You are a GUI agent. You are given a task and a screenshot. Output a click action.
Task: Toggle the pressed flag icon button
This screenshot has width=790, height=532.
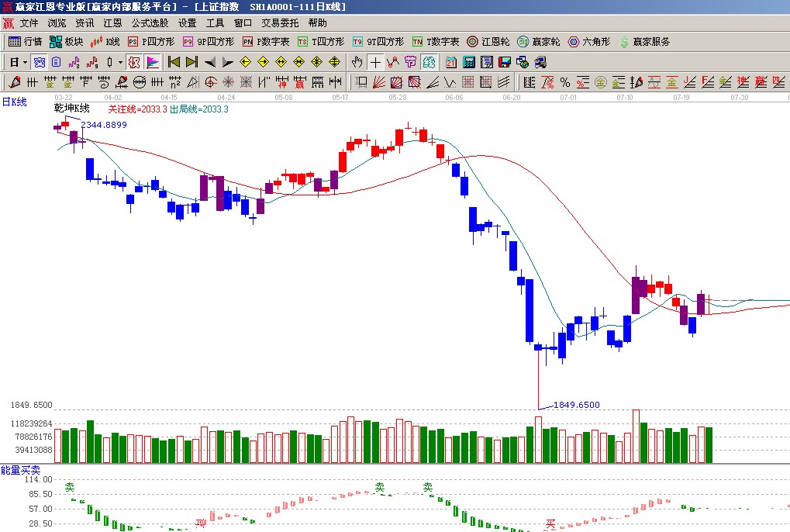[x=153, y=62]
